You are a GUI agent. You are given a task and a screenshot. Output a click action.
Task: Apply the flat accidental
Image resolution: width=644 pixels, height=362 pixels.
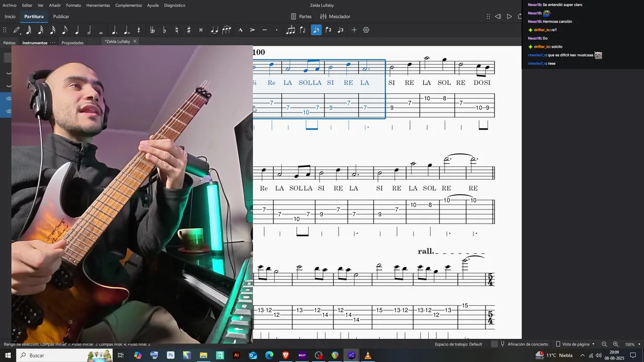[x=165, y=30]
